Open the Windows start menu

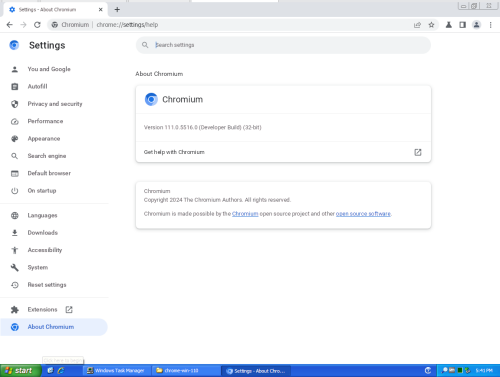pos(21,370)
